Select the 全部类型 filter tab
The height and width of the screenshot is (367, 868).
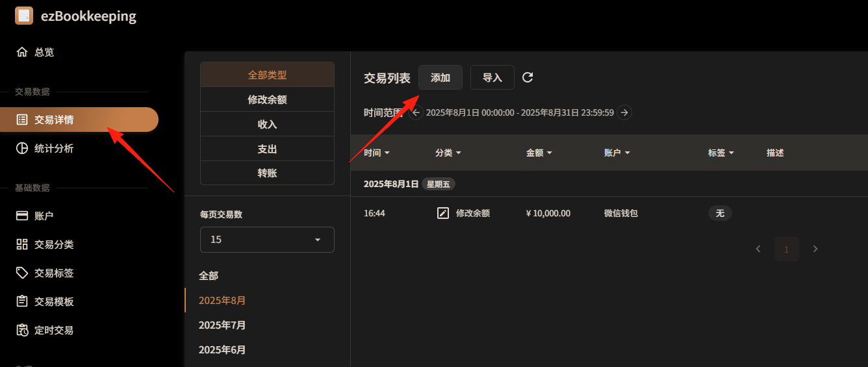(x=267, y=75)
